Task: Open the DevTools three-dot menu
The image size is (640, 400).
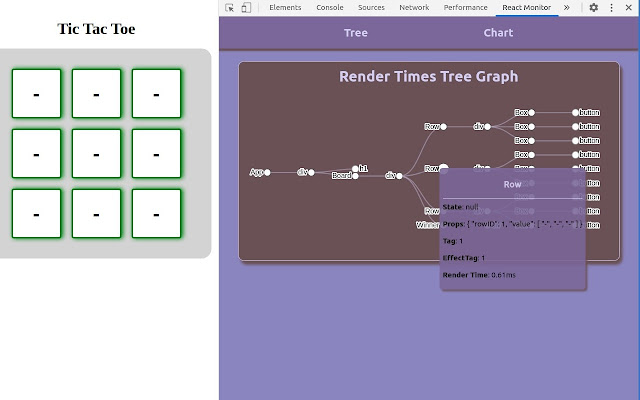Action: point(611,7)
